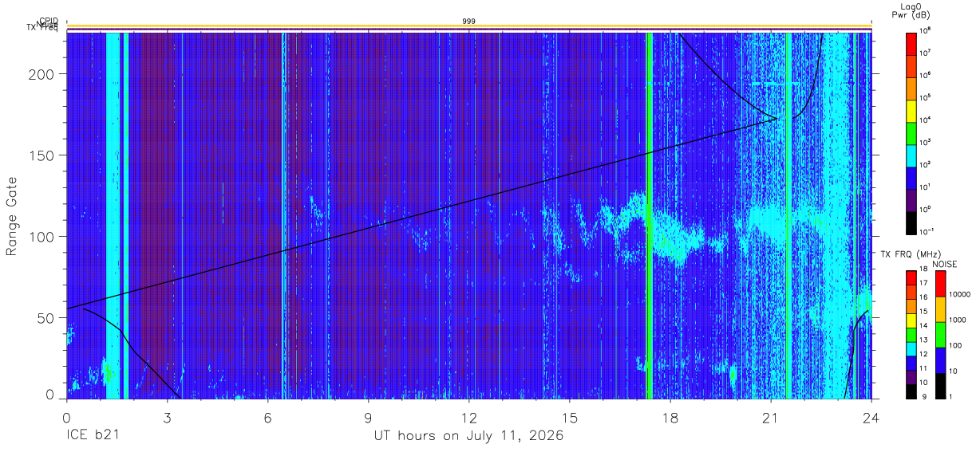Click the 10^6 label on Lag0 colorbar

[x=926, y=75]
